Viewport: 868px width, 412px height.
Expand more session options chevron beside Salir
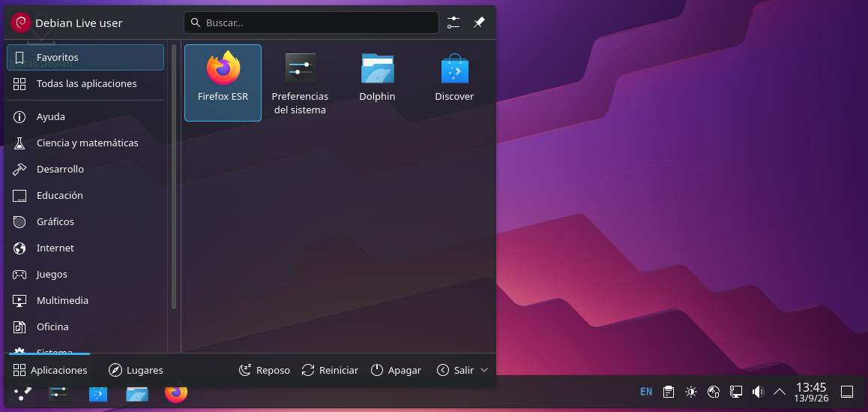coord(484,370)
